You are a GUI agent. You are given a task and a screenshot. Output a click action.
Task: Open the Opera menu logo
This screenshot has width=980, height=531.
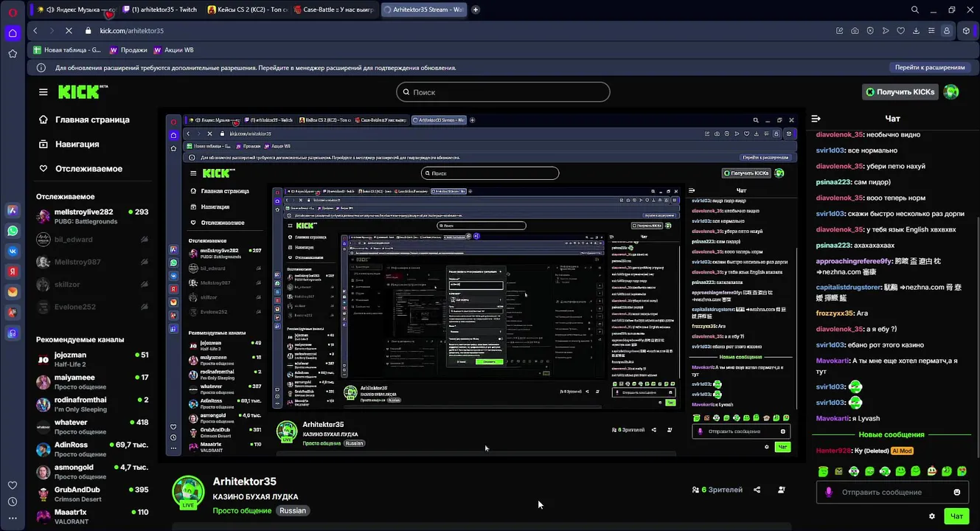[13, 13]
